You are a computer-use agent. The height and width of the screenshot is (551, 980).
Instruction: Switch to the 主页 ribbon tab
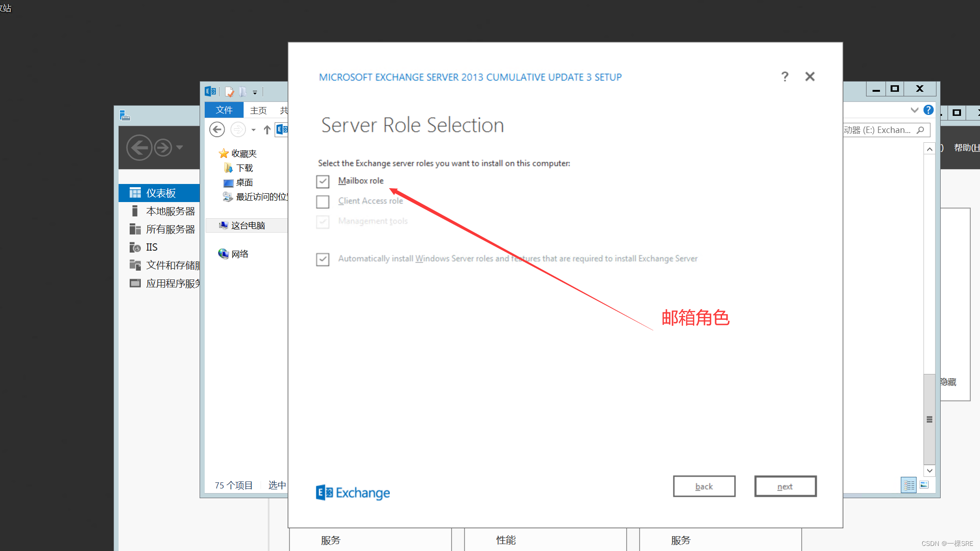[258, 110]
